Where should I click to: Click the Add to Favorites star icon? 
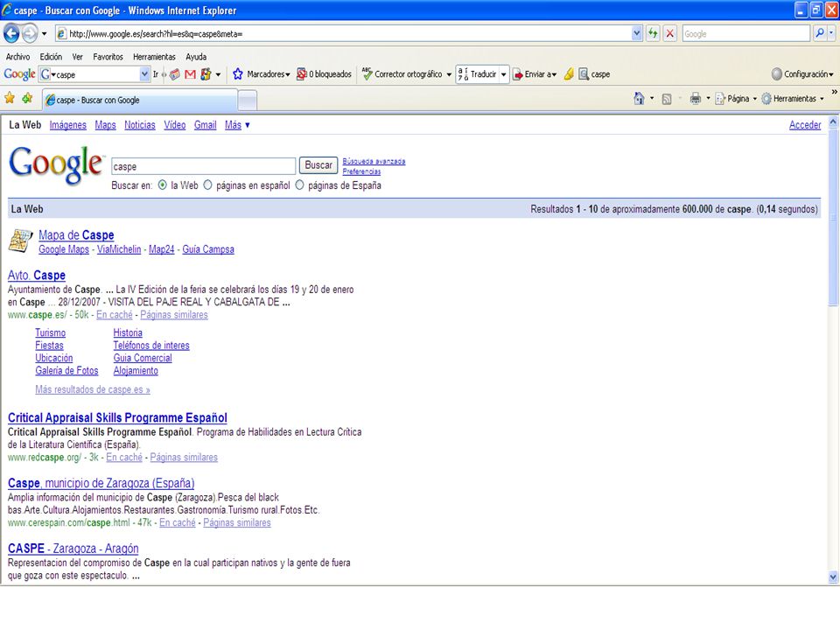(x=27, y=99)
